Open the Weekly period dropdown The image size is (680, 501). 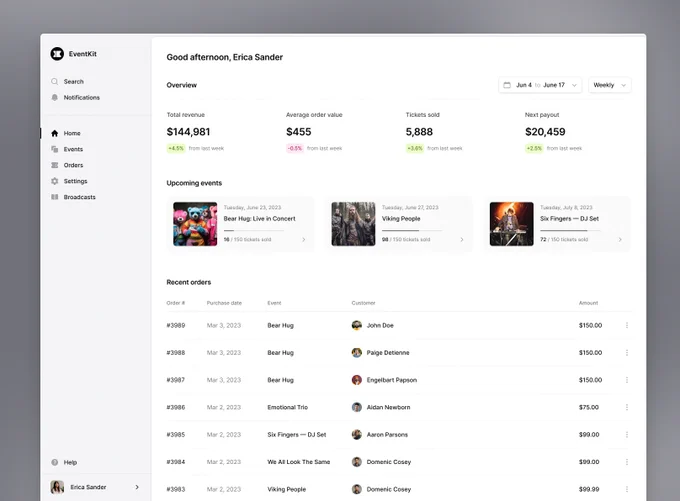tap(609, 85)
